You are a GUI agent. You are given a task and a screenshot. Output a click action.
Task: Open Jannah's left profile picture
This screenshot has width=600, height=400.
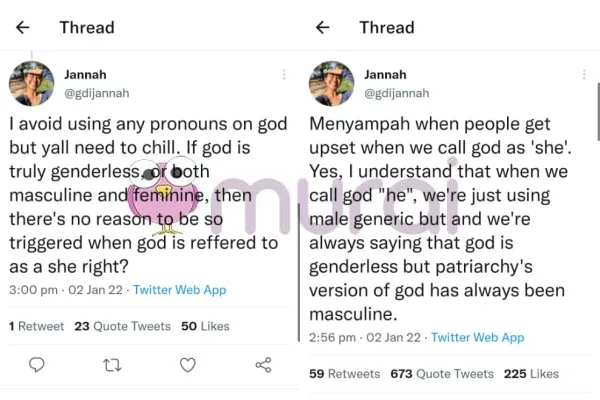point(31,83)
